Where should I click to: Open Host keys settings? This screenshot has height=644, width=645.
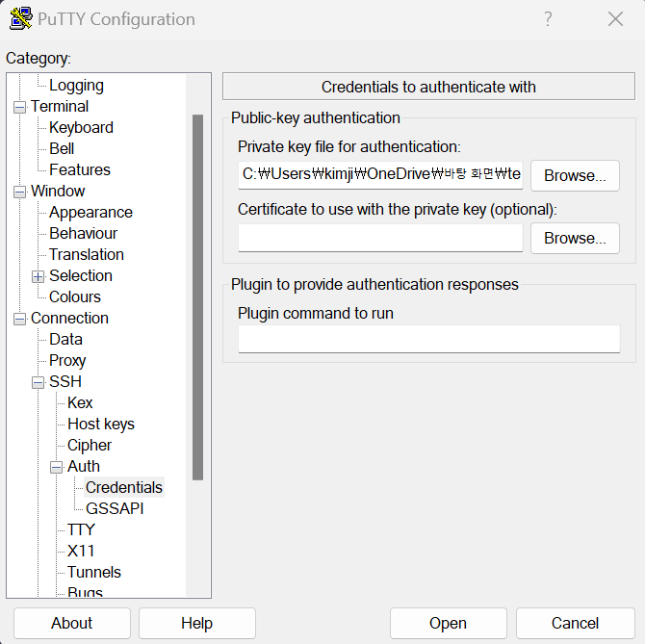pyautogui.click(x=101, y=424)
